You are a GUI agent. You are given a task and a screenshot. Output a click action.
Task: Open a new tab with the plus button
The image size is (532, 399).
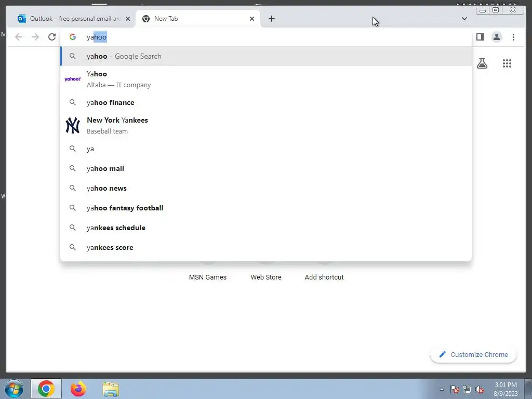coord(271,19)
